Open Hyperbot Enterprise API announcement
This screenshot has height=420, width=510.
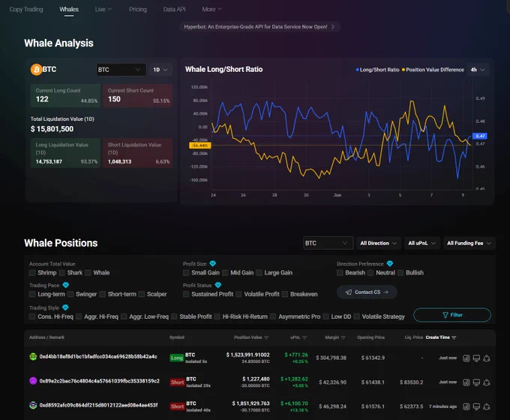pos(259,27)
